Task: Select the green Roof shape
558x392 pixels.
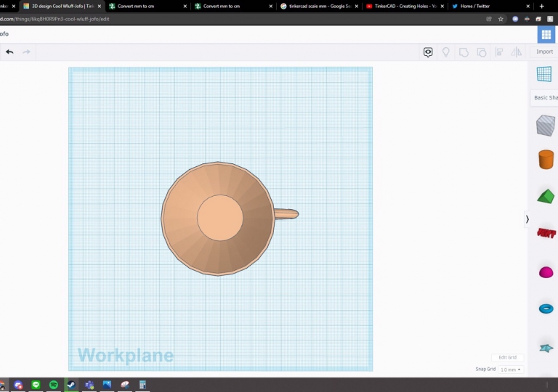Action: coord(546,196)
